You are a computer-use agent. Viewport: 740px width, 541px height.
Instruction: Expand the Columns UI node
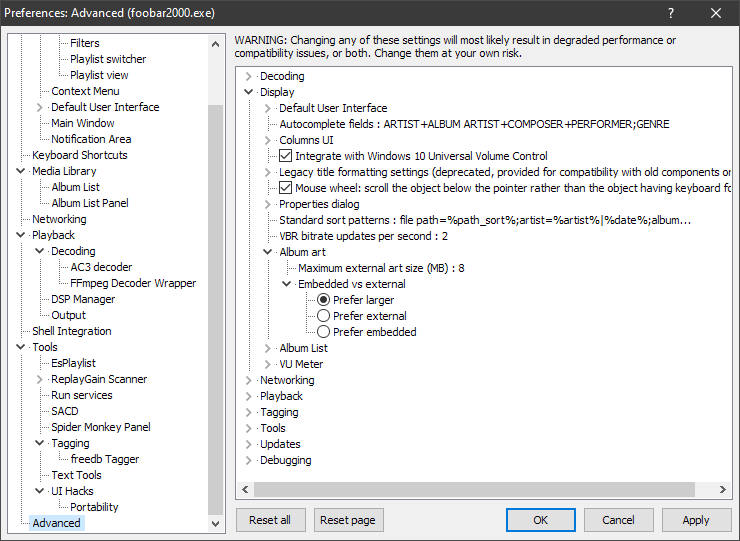click(x=268, y=140)
